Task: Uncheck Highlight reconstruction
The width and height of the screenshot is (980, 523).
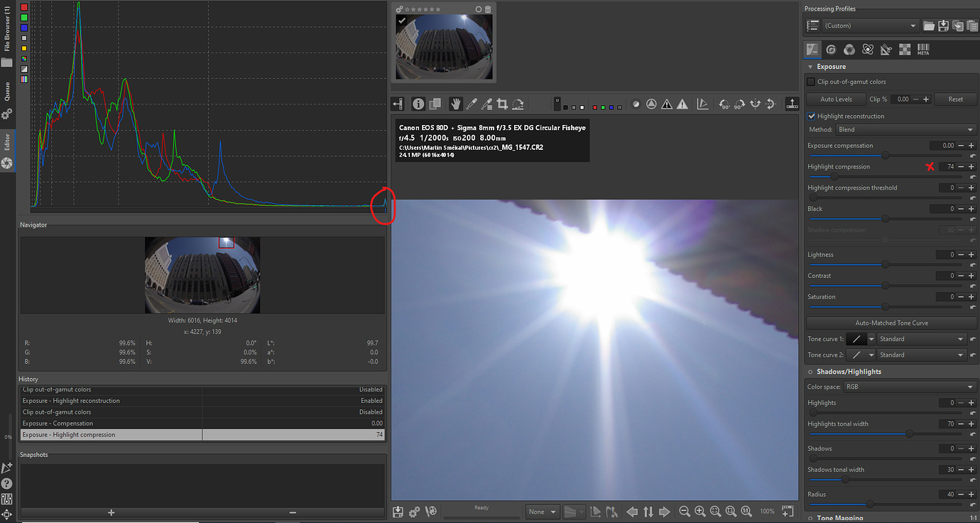Action: click(812, 116)
